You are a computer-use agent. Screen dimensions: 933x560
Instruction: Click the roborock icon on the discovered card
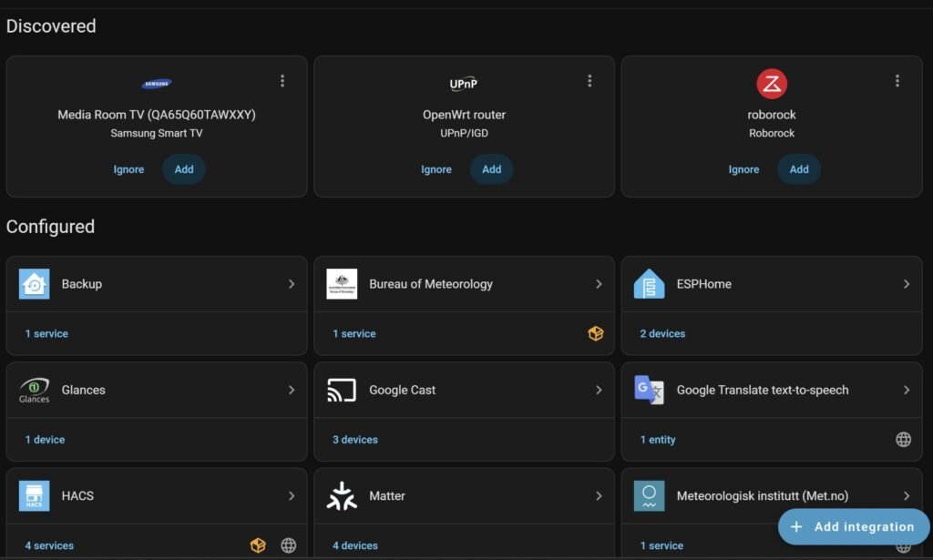click(772, 83)
